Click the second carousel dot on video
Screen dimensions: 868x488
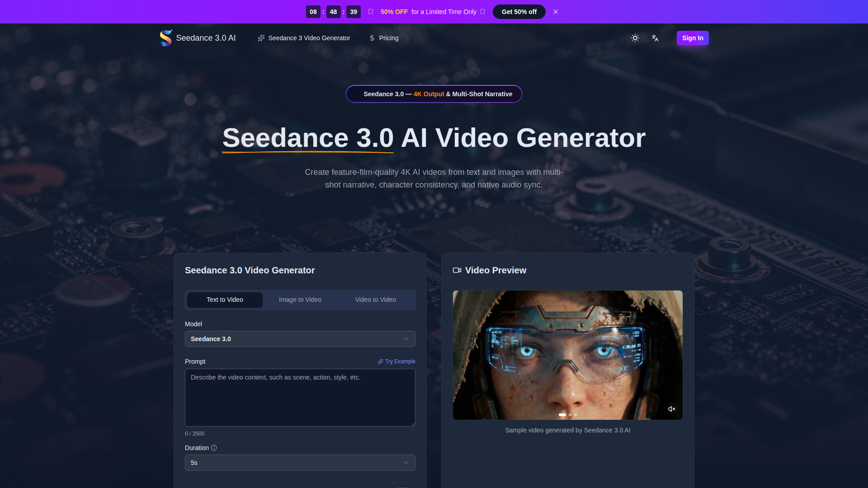pyautogui.click(x=570, y=415)
